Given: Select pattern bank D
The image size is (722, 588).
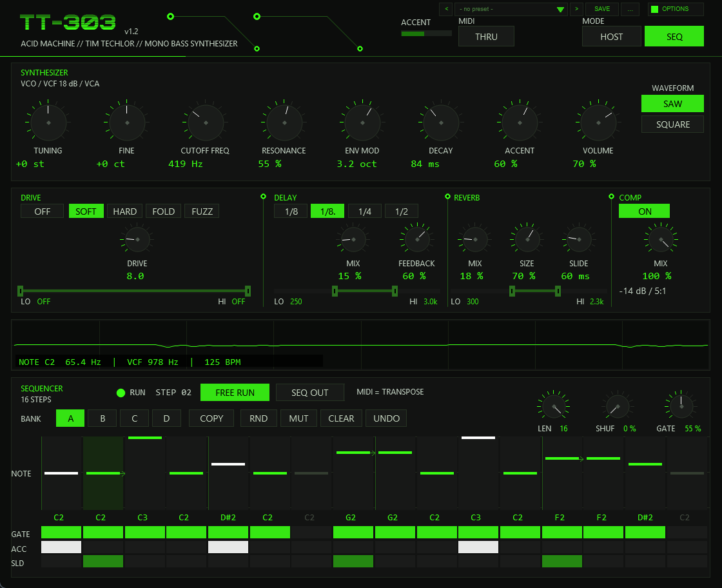Looking at the screenshot, I should pyautogui.click(x=166, y=418).
